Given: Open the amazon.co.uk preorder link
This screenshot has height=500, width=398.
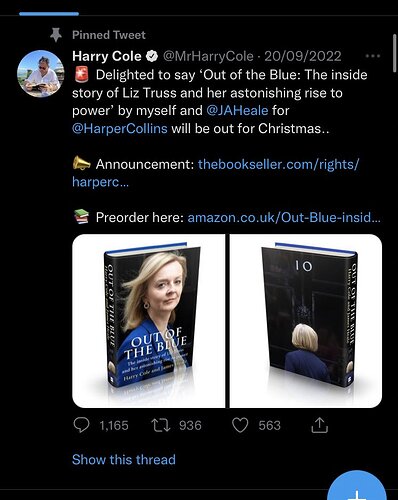Looking at the screenshot, I should click(x=284, y=217).
